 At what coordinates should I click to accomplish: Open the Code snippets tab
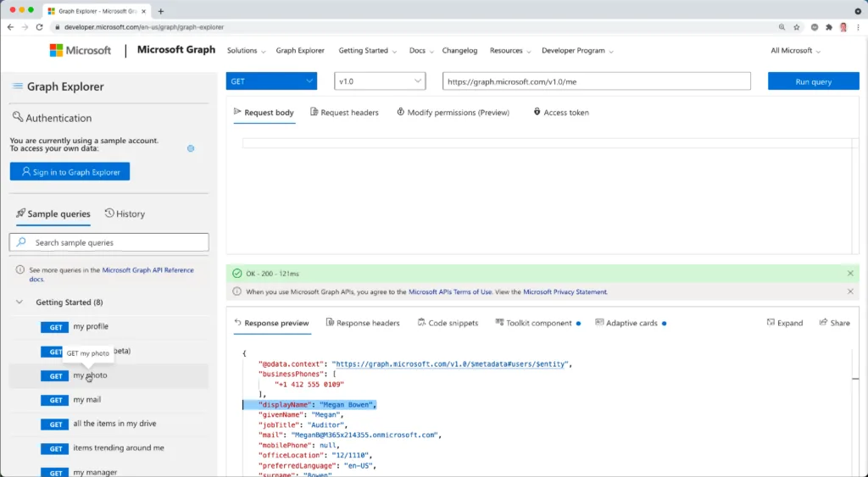coord(448,323)
